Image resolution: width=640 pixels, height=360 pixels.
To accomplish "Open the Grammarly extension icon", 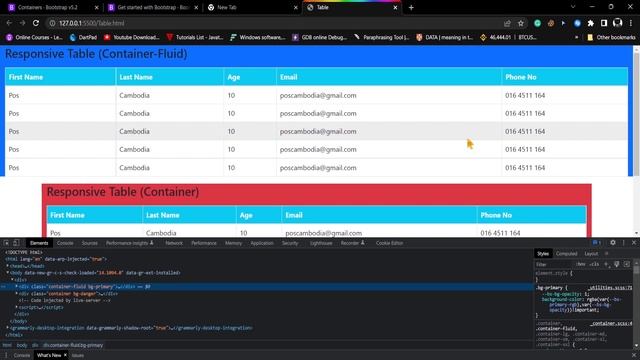I will pyautogui.click(x=538, y=23).
